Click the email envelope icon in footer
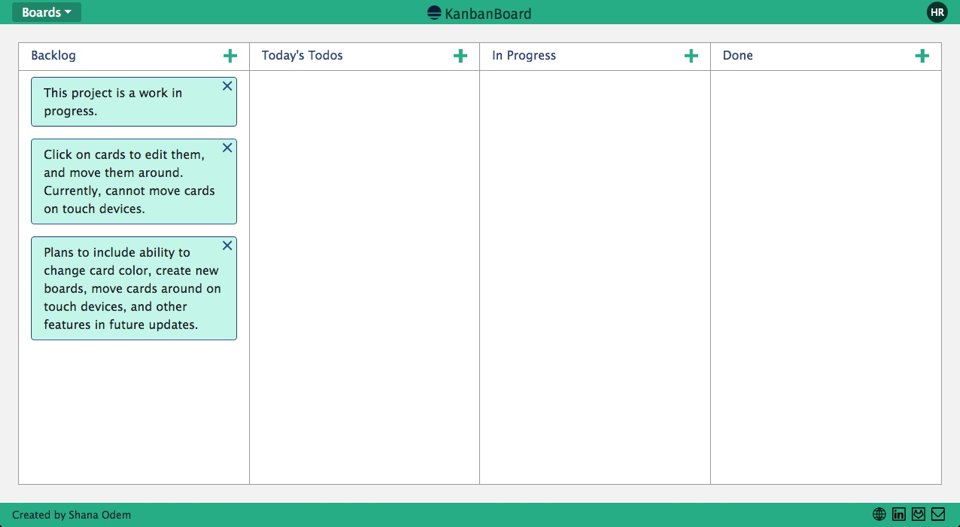Image resolution: width=960 pixels, height=527 pixels. [938, 514]
